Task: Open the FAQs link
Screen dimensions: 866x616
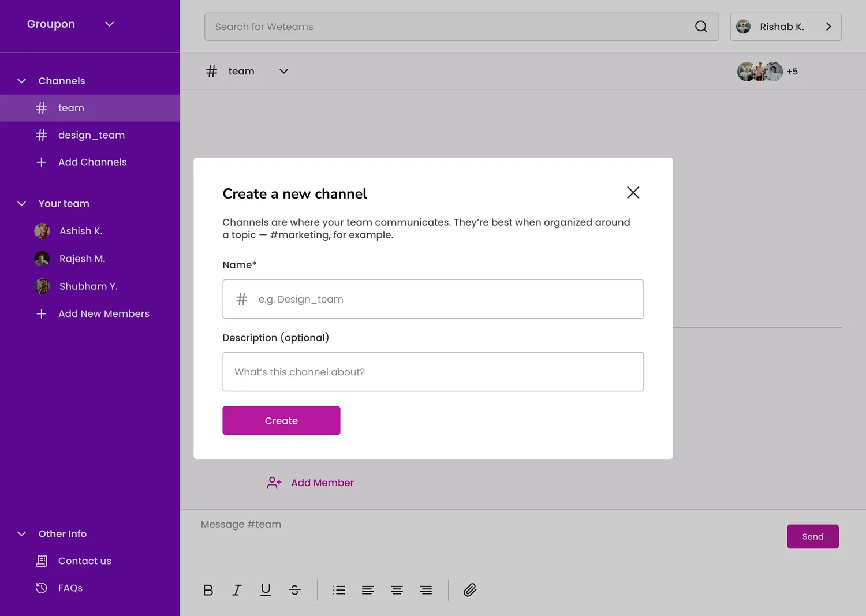Action: [70, 588]
